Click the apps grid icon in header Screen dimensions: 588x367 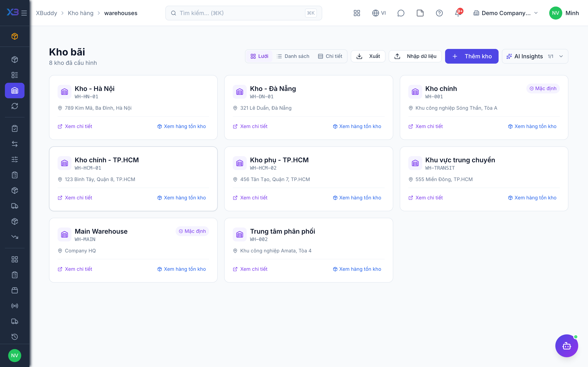pyautogui.click(x=357, y=13)
